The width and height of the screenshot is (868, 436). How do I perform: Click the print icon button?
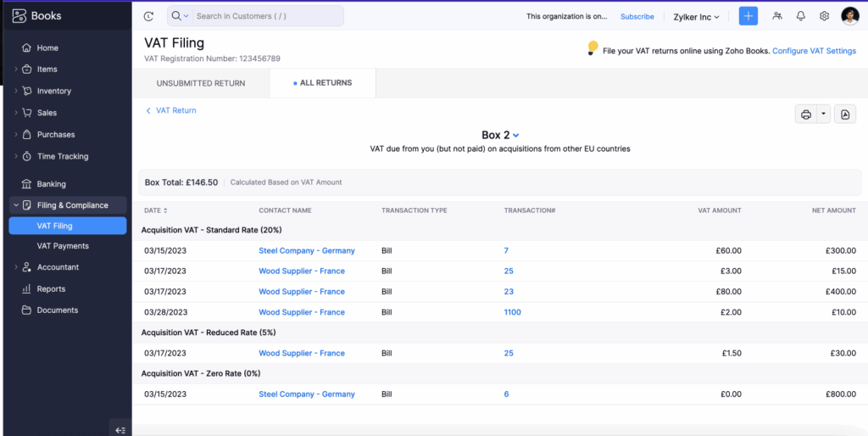click(805, 115)
